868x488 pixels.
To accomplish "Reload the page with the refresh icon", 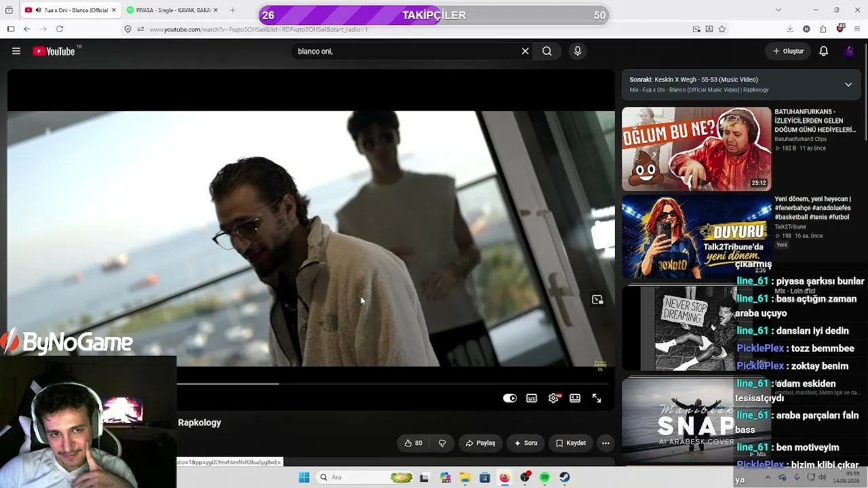I will tap(60, 29).
